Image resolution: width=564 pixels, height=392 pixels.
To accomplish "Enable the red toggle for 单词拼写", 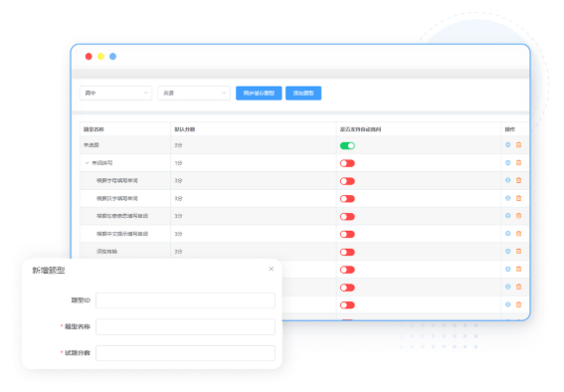I will 347,163.
